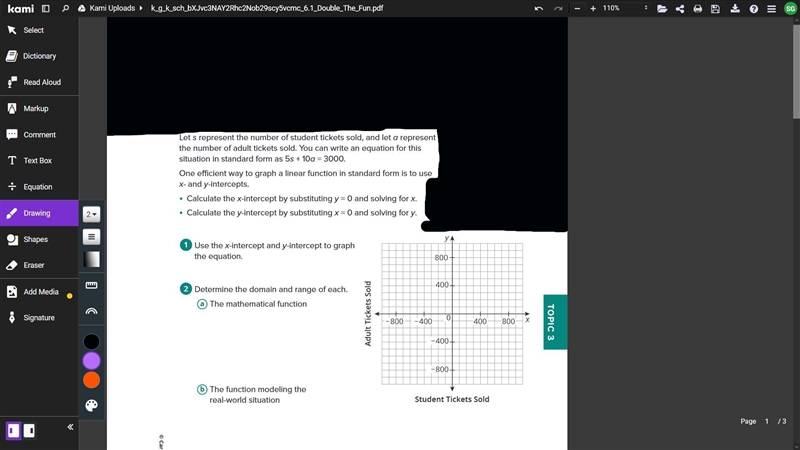
Task: Share the document
Action: pyautogui.click(x=680, y=9)
